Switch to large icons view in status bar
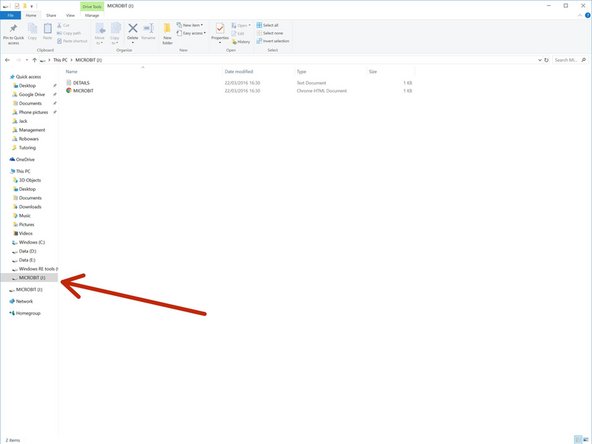The height and width of the screenshot is (444, 592). coord(586,440)
